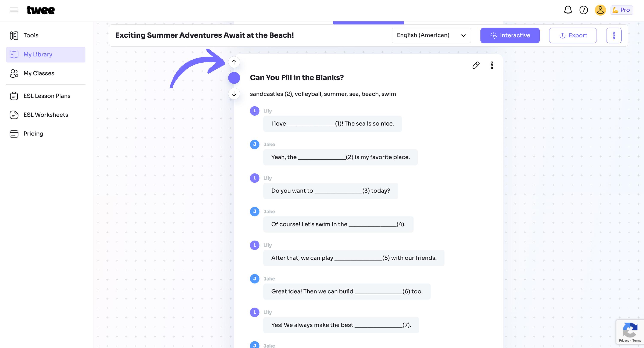Click the purple circle block handle

click(x=234, y=78)
